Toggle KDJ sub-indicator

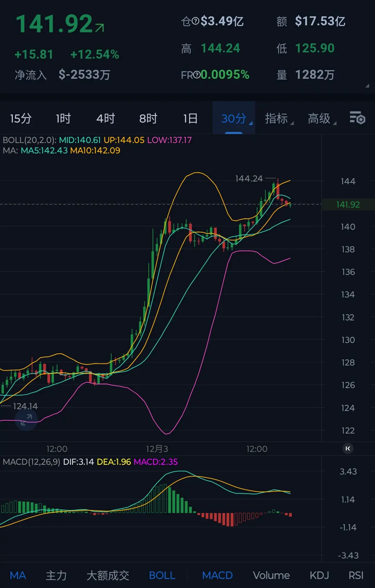(319, 575)
